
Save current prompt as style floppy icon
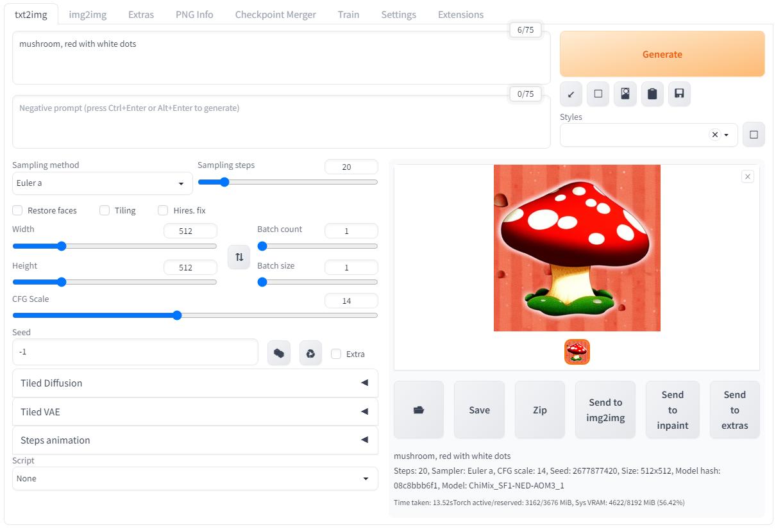point(679,94)
